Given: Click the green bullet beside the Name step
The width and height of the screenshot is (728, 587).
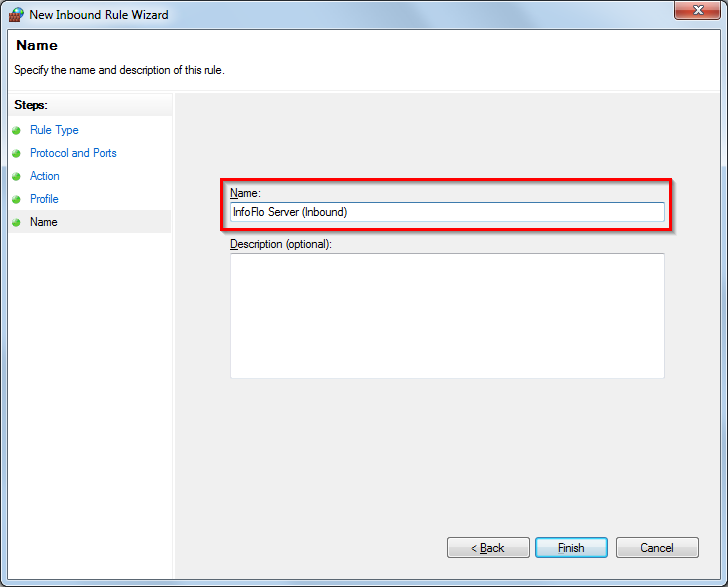Looking at the screenshot, I should click(x=16, y=223).
